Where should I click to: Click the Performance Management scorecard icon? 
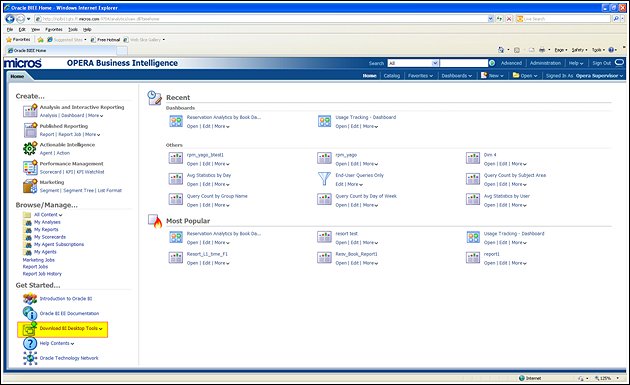(30, 168)
